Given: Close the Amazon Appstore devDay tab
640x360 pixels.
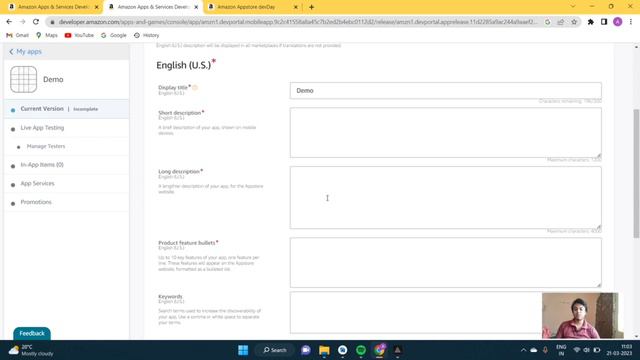Looking at the screenshot, I should (296, 7).
